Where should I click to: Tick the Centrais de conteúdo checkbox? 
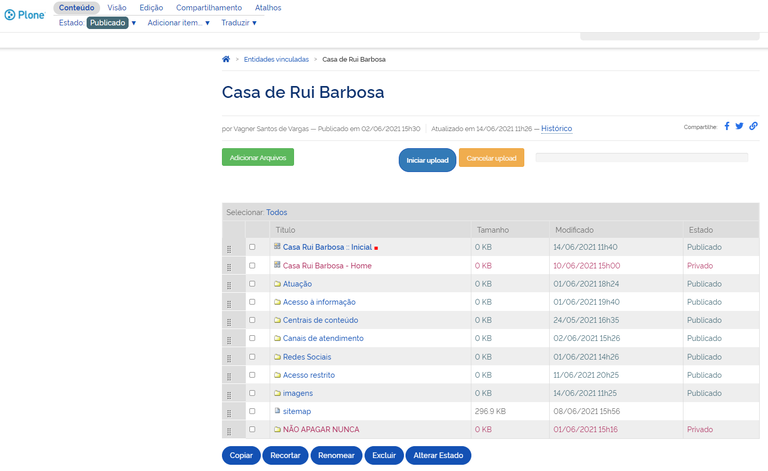click(x=252, y=320)
